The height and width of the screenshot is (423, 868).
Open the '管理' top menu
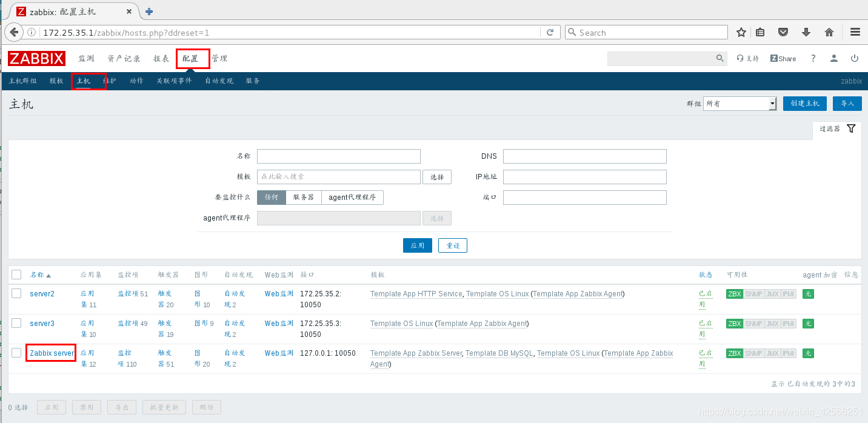tap(219, 59)
